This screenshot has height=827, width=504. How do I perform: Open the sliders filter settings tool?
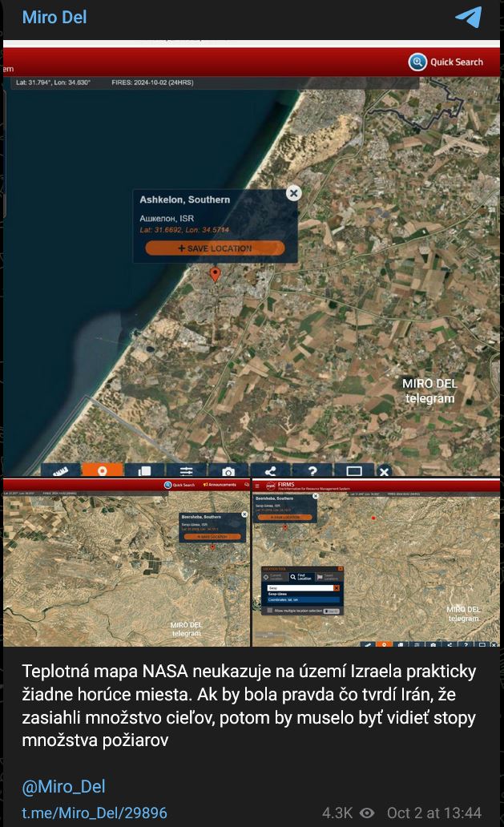[x=186, y=471]
